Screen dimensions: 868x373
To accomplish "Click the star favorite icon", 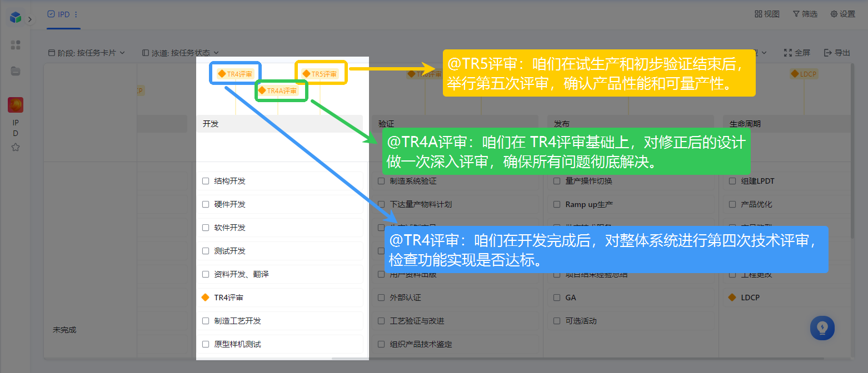I will click(x=16, y=147).
